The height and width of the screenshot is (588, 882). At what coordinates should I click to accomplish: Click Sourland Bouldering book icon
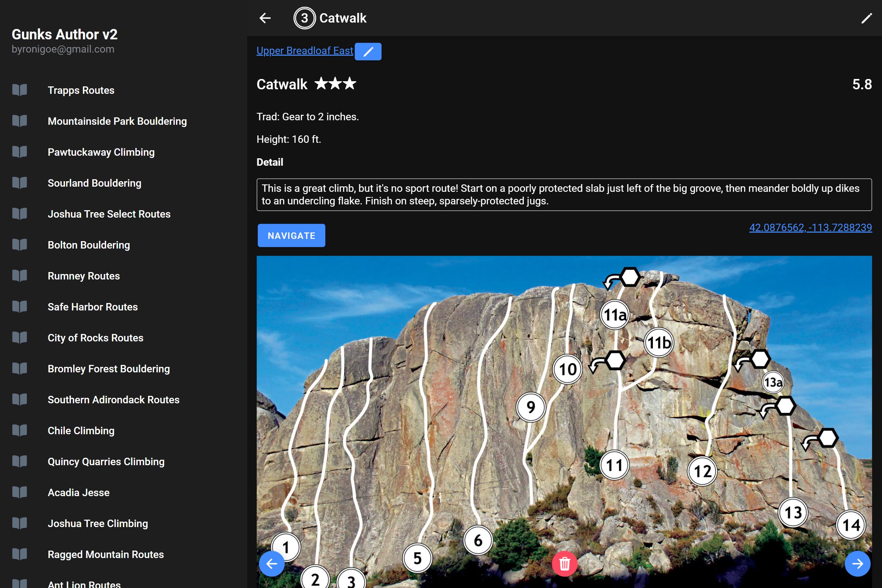[x=19, y=183]
